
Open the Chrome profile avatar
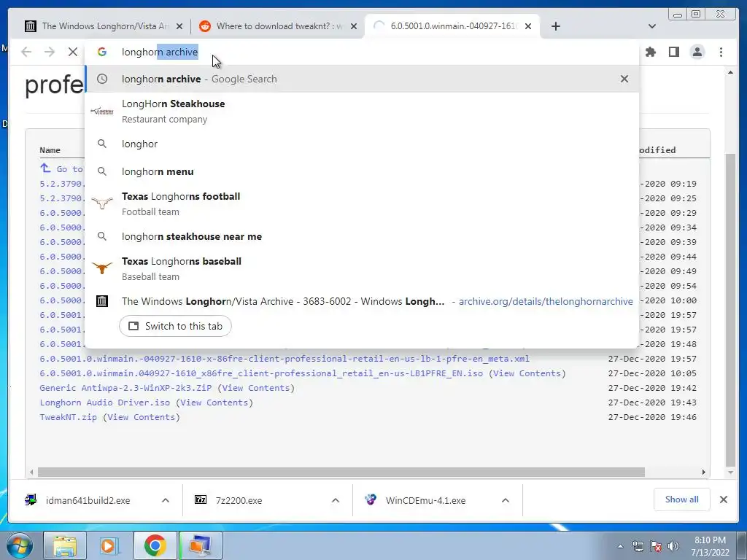tap(697, 52)
